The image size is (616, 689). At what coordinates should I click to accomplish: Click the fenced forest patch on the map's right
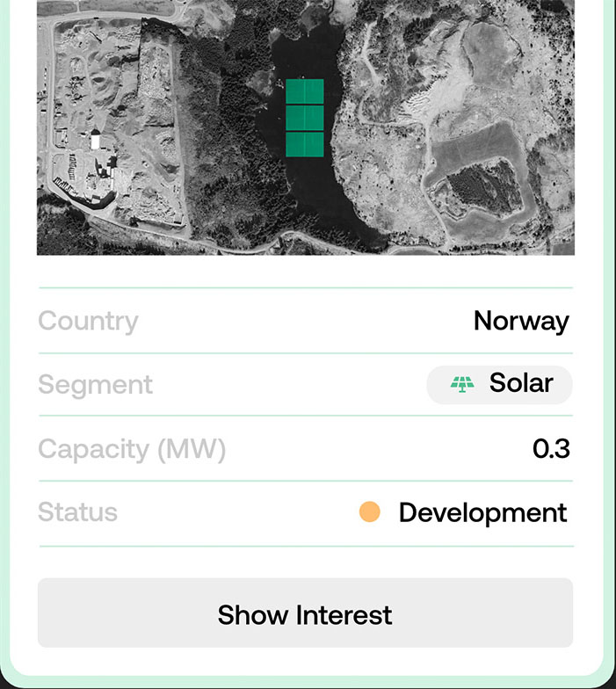(485, 187)
